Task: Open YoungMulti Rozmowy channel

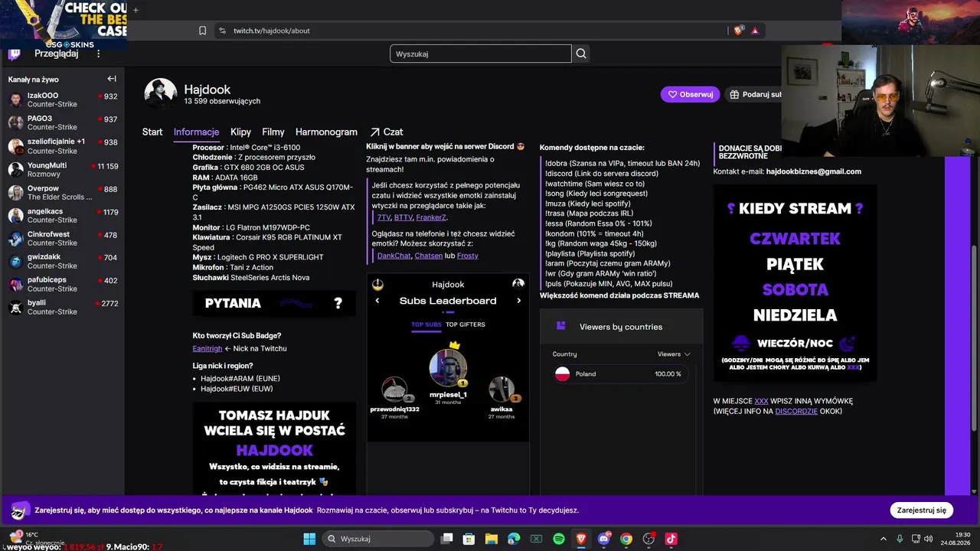Action: click(x=63, y=169)
